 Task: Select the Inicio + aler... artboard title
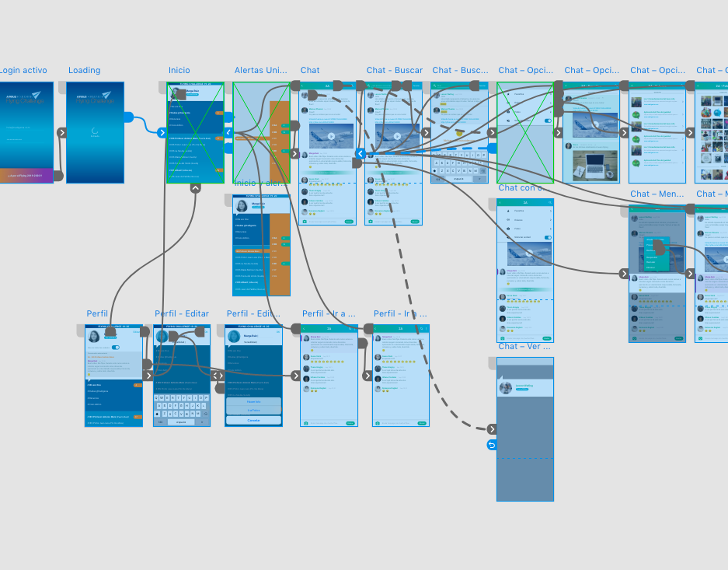click(260, 183)
